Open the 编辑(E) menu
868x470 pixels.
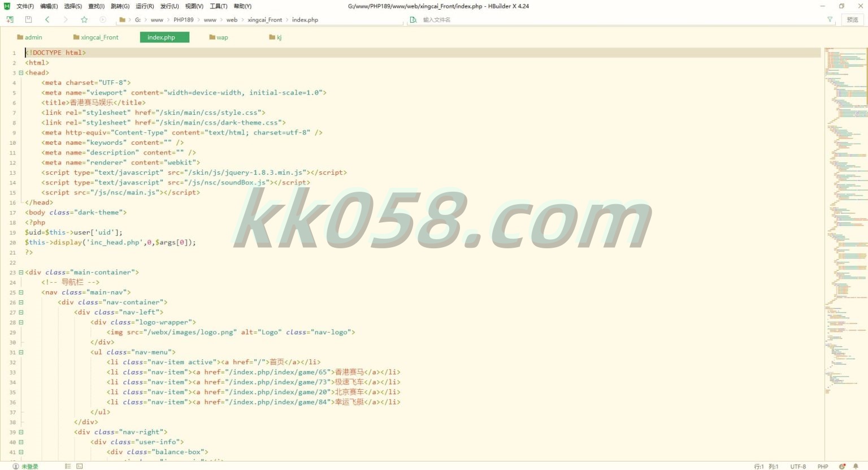pos(49,6)
